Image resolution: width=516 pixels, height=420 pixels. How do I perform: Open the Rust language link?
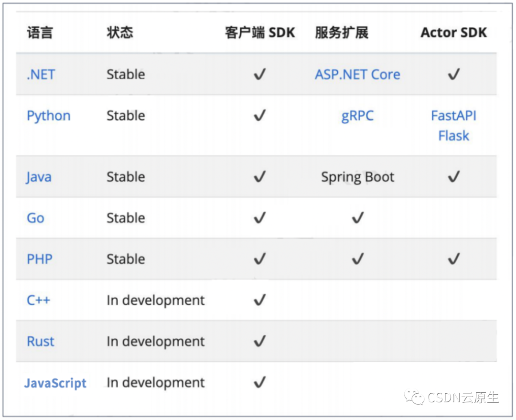[40, 342]
